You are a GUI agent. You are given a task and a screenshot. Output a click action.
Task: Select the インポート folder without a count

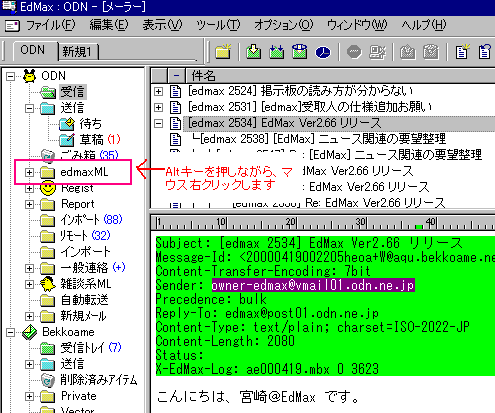point(85,252)
